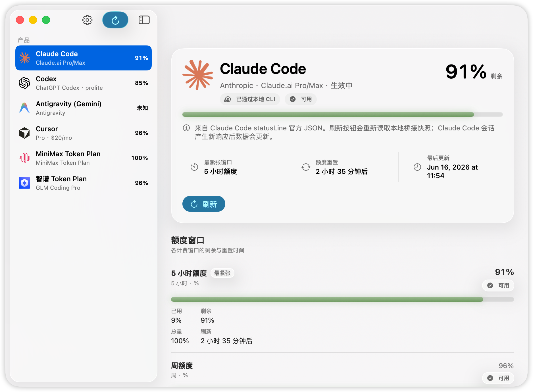Click the cycle icon for 额度重置
The image size is (533, 392).
coord(306,167)
